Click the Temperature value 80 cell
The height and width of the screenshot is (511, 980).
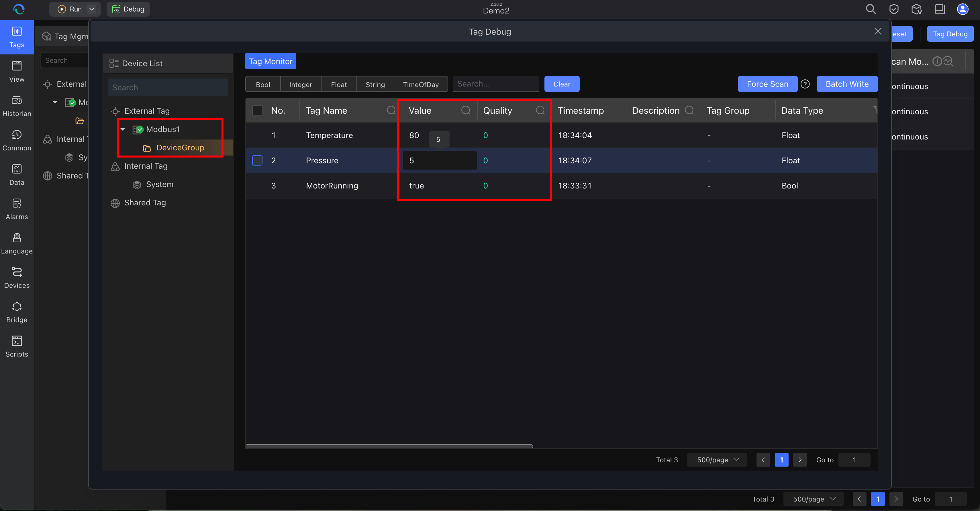[414, 135]
